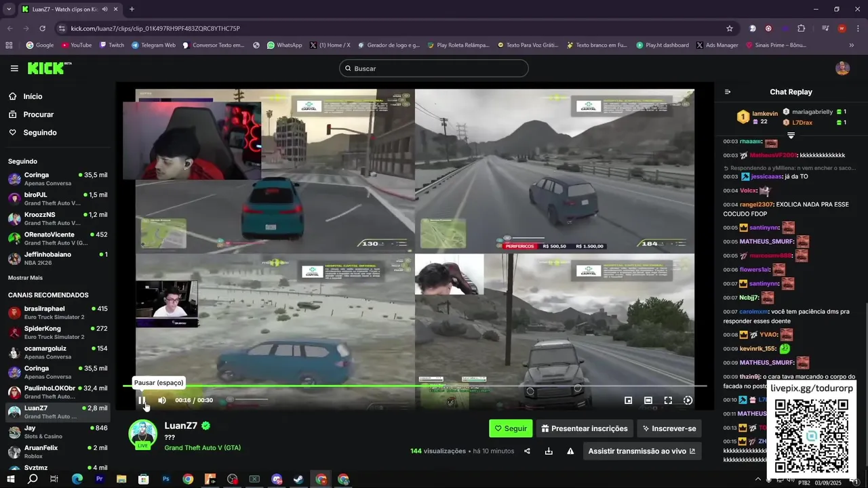Collapse the Chat Replay panel icon
This screenshot has height=488, width=868.
pos(728,92)
